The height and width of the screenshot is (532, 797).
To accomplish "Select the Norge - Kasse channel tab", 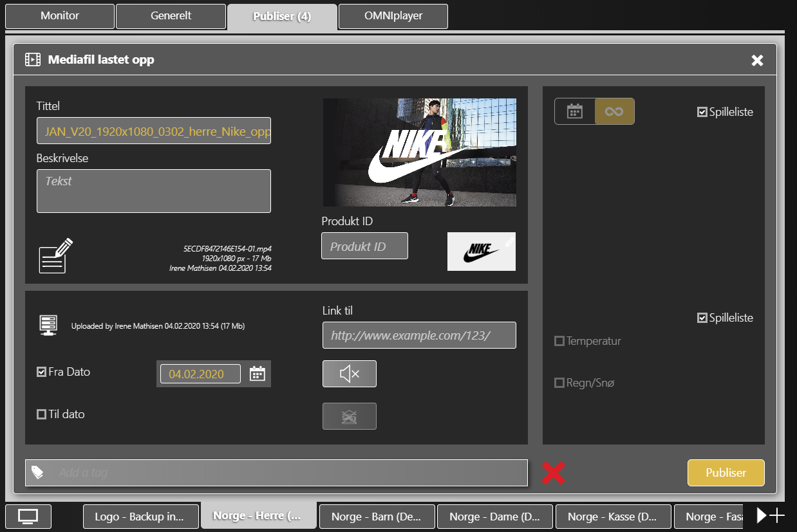I will (614, 517).
